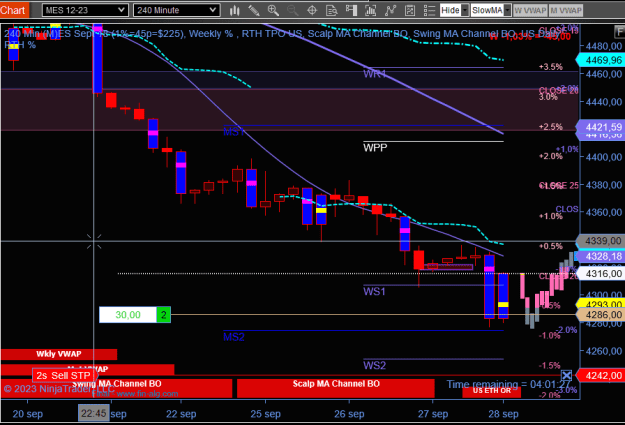Click the greyed zoom out magnifier icon
This screenshot has width=625, height=425.
coord(293,10)
